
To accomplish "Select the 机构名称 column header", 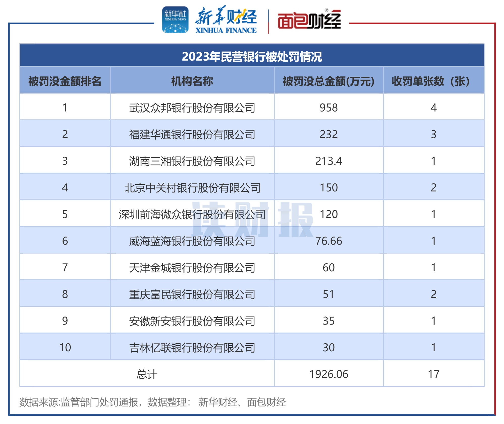I will (x=192, y=81).
